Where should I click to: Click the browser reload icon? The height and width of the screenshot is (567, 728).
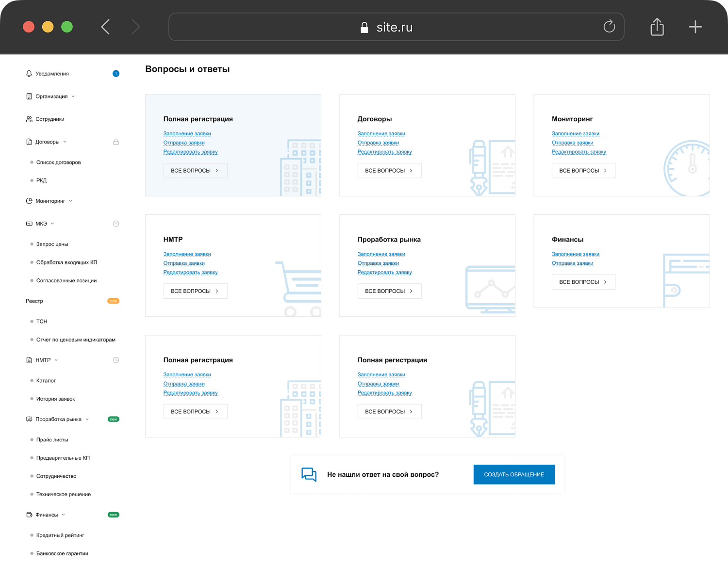[609, 27]
